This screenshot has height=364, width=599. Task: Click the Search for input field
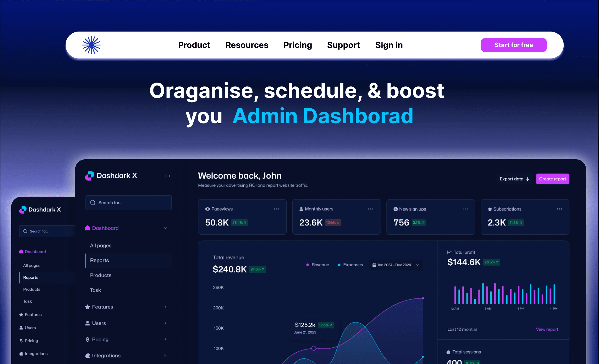pyautogui.click(x=128, y=202)
